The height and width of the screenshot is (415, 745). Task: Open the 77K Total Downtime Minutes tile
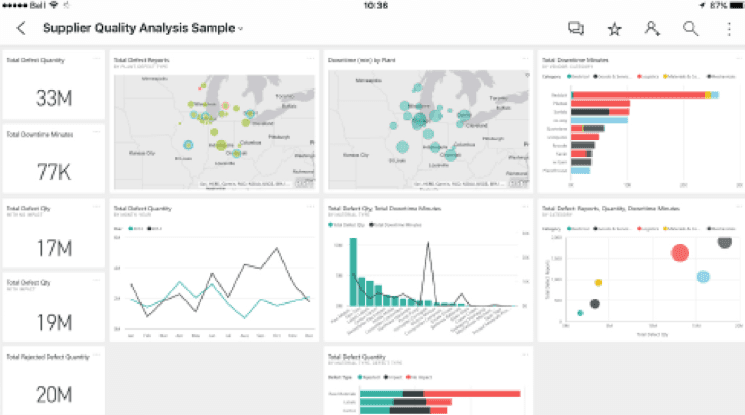tap(54, 158)
